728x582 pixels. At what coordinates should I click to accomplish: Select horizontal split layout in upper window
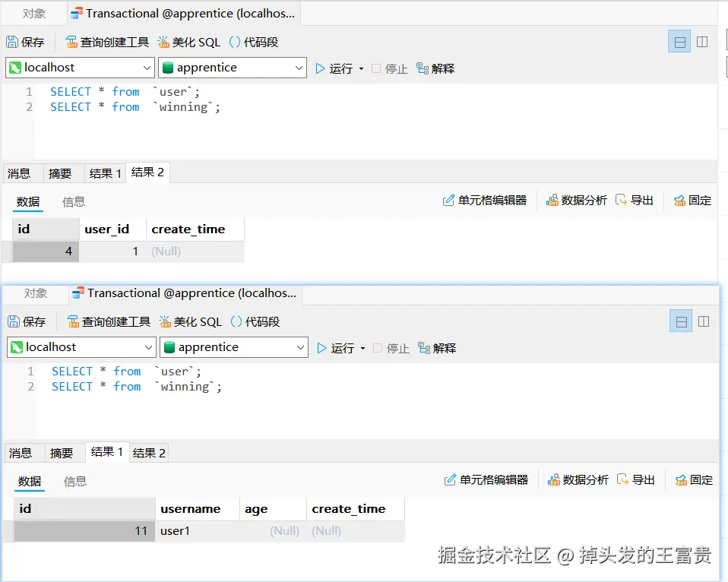(679, 42)
